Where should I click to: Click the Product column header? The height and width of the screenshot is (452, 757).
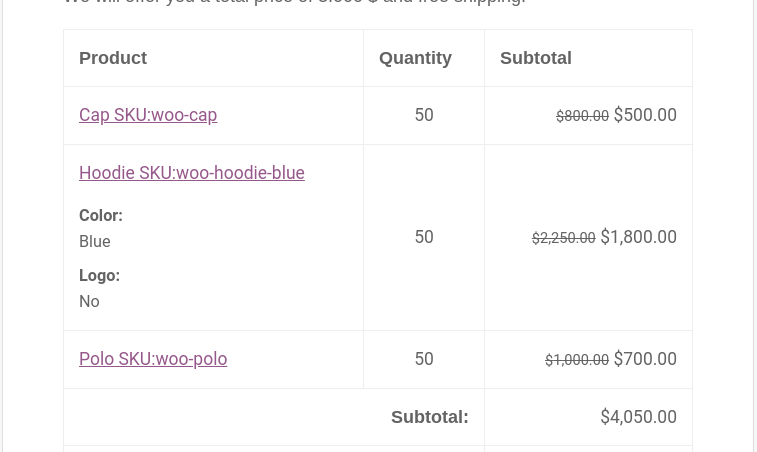coord(113,58)
